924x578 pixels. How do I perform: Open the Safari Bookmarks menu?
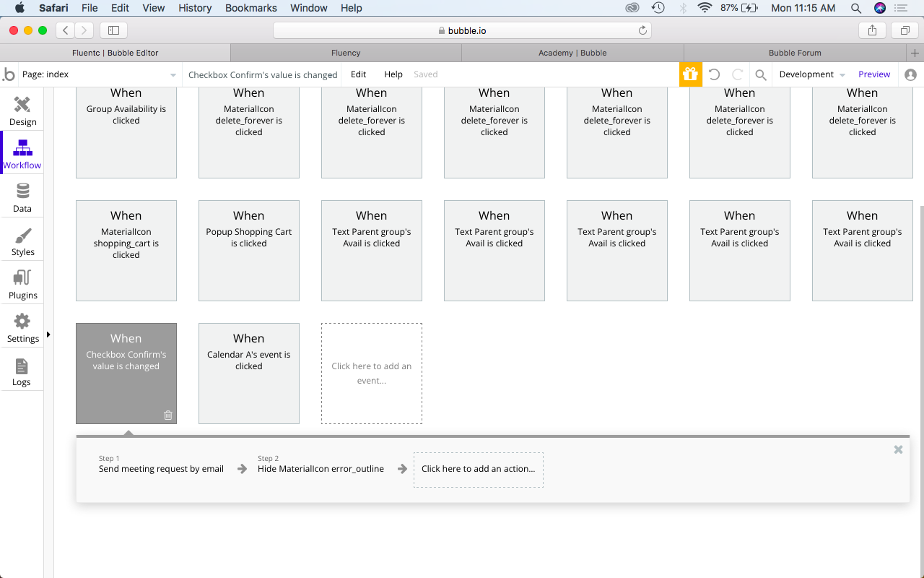(x=251, y=8)
